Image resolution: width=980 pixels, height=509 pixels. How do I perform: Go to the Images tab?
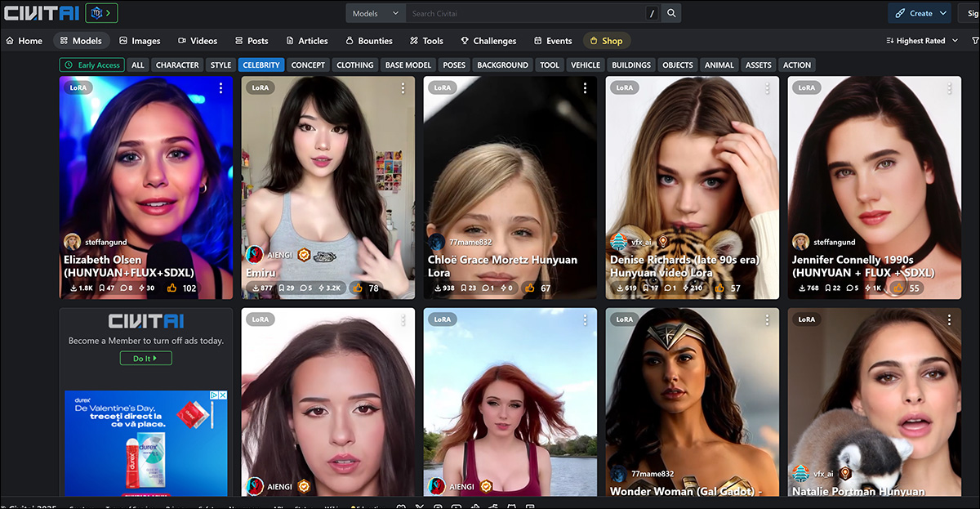coord(140,41)
